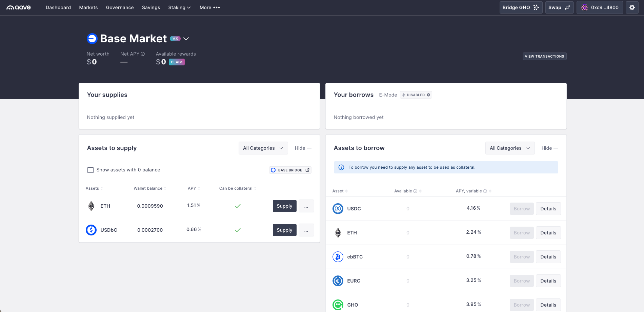644x312 pixels.
Task: Click the collateral checkmark for ETH
Action: coord(238,206)
